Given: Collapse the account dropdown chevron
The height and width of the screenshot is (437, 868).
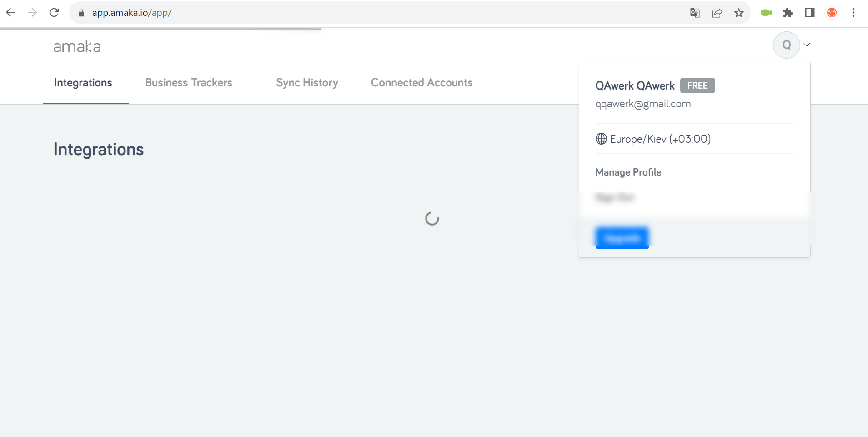Looking at the screenshot, I should coord(807,45).
